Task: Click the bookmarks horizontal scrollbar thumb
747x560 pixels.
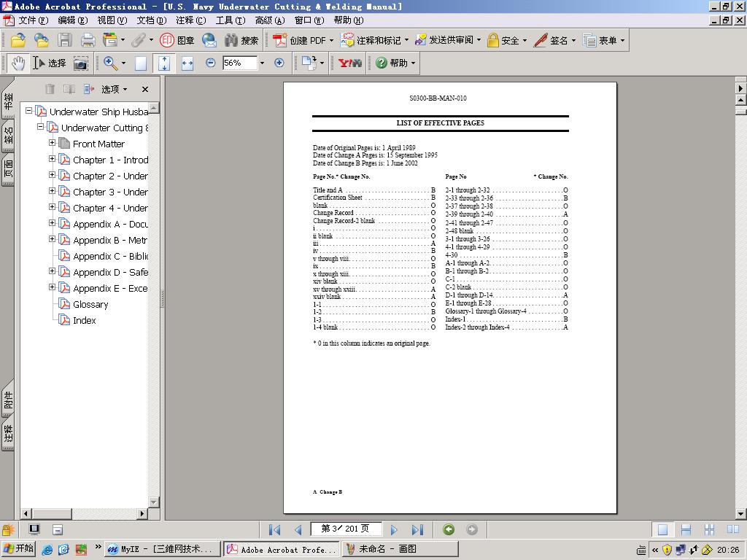Action: tap(52, 514)
